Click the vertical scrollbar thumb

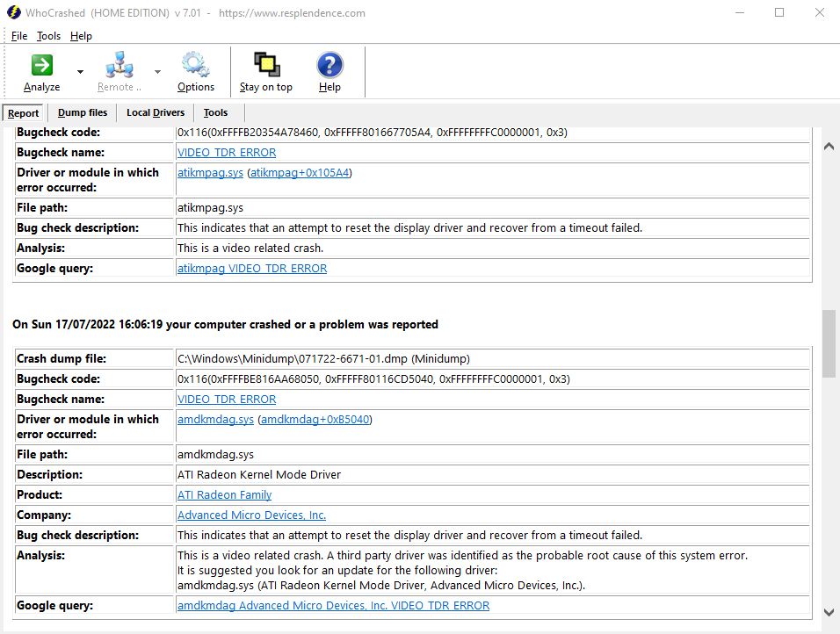829,343
